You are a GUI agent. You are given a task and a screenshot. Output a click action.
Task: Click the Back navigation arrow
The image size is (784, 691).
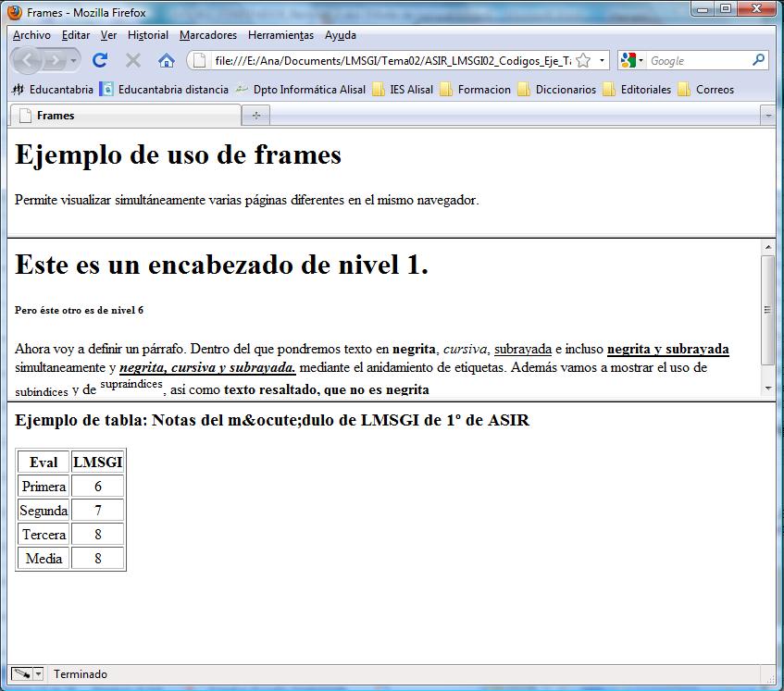(x=28, y=58)
